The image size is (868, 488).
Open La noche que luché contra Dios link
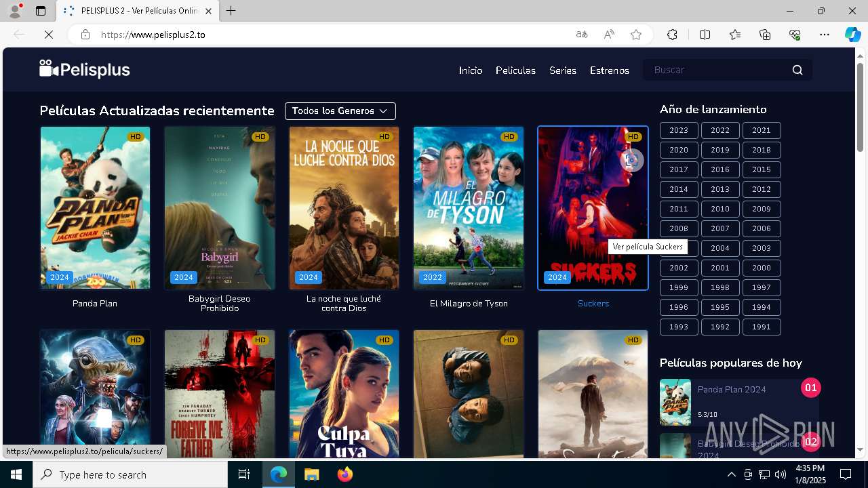point(344,303)
